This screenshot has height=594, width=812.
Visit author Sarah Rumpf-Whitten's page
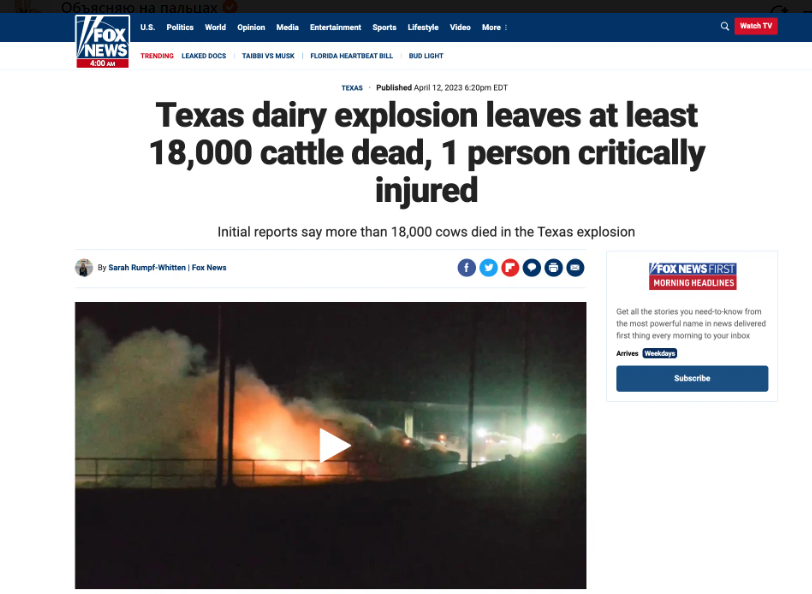point(147,268)
